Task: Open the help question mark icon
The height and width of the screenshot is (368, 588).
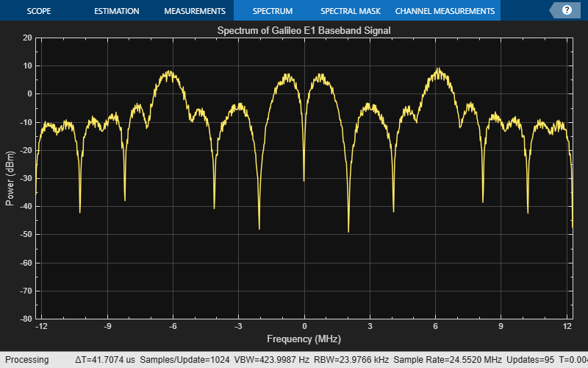Action: (x=567, y=10)
